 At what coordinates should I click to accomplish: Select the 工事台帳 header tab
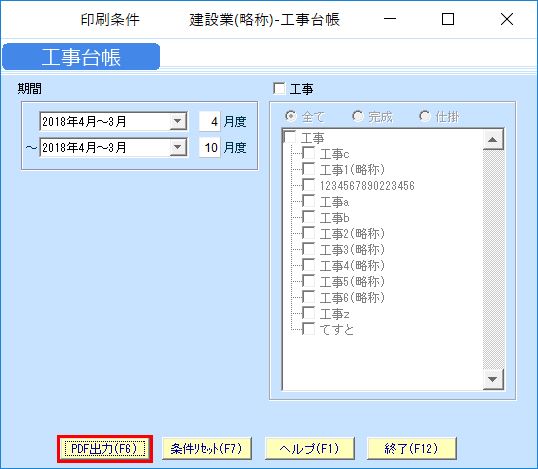coord(81,57)
